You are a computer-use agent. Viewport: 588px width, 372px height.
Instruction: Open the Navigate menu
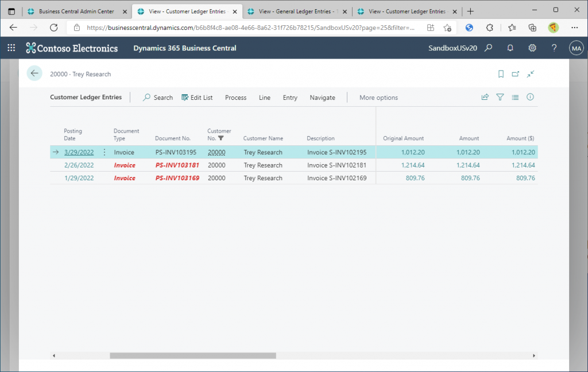coord(323,98)
